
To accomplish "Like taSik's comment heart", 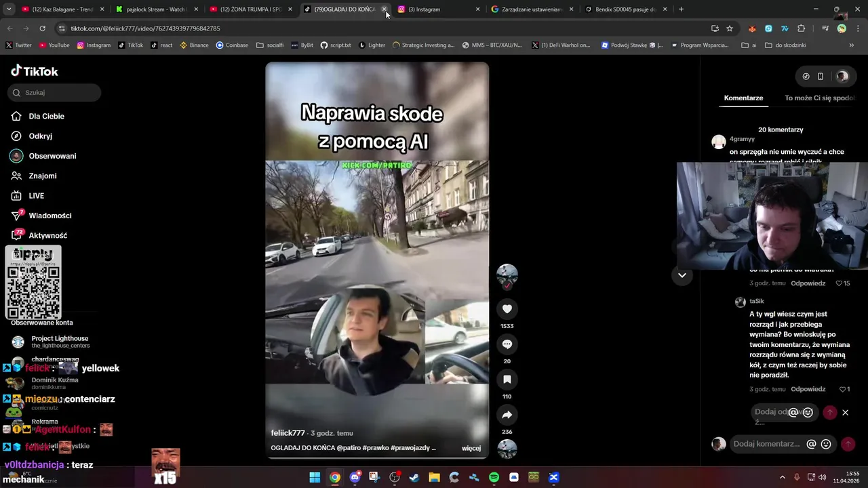I will click(x=842, y=389).
